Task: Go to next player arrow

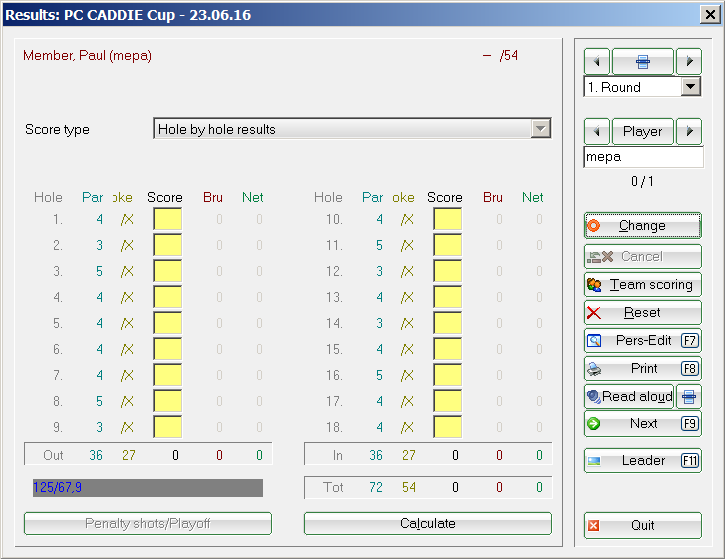Action: point(689,131)
